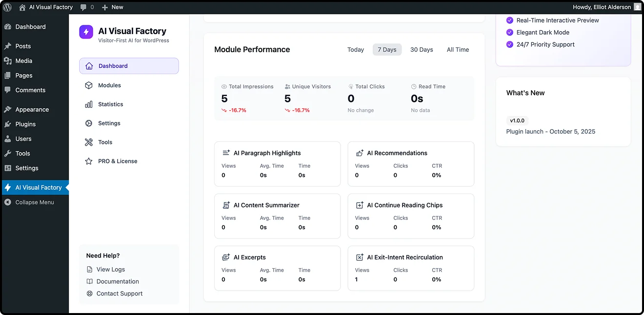The height and width of the screenshot is (315, 644).
Task: Open Modules via its cube icon
Action: [89, 85]
